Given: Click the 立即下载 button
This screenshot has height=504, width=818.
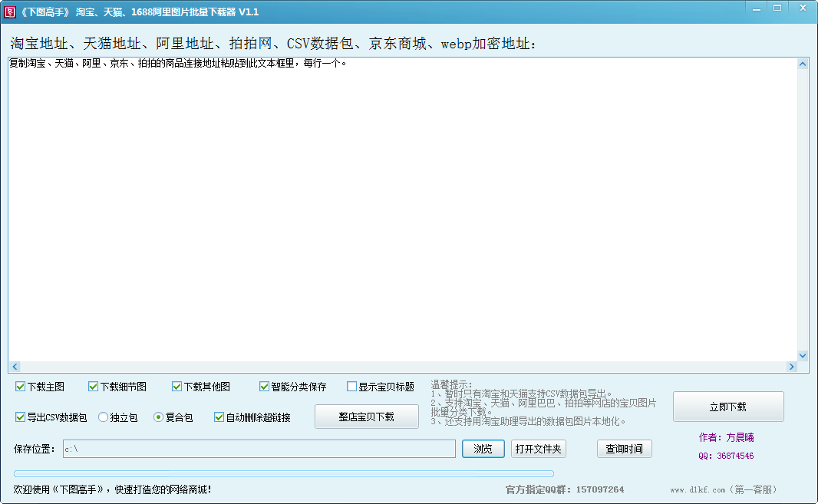Looking at the screenshot, I should (727, 407).
